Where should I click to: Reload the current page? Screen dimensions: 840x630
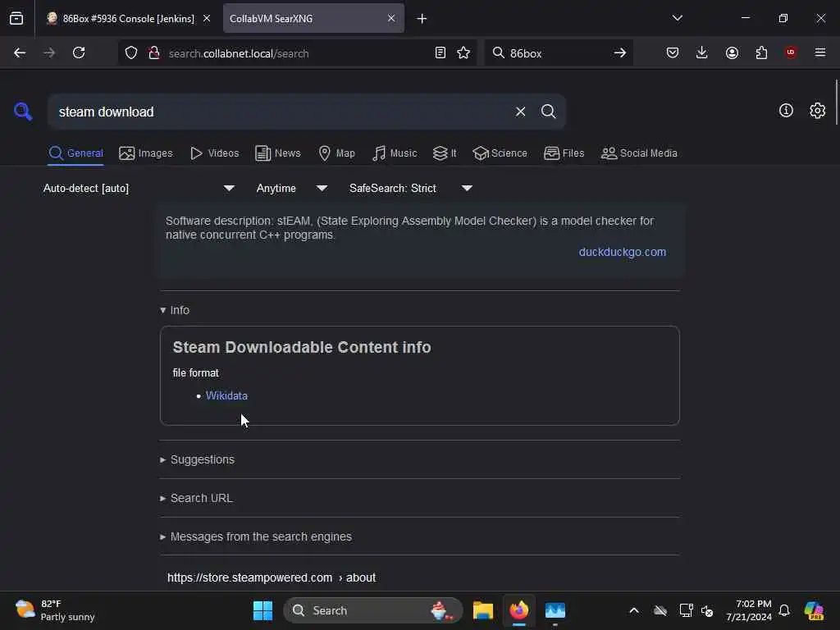[x=79, y=52]
